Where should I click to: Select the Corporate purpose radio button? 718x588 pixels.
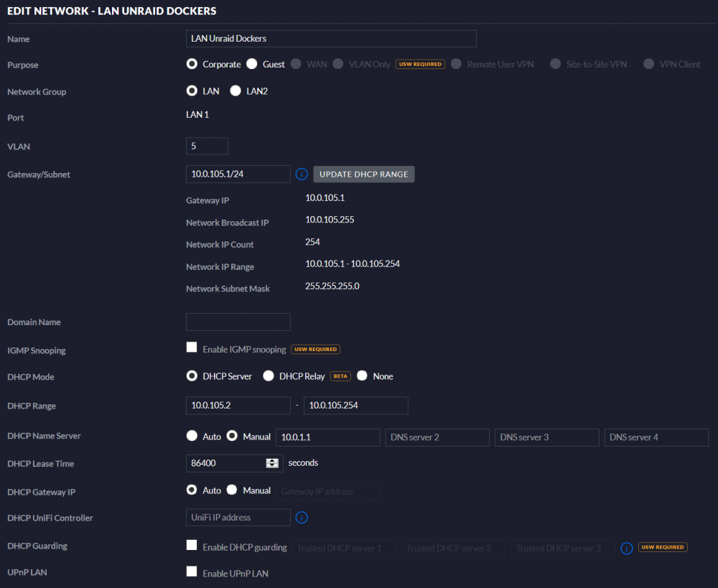(x=192, y=64)
